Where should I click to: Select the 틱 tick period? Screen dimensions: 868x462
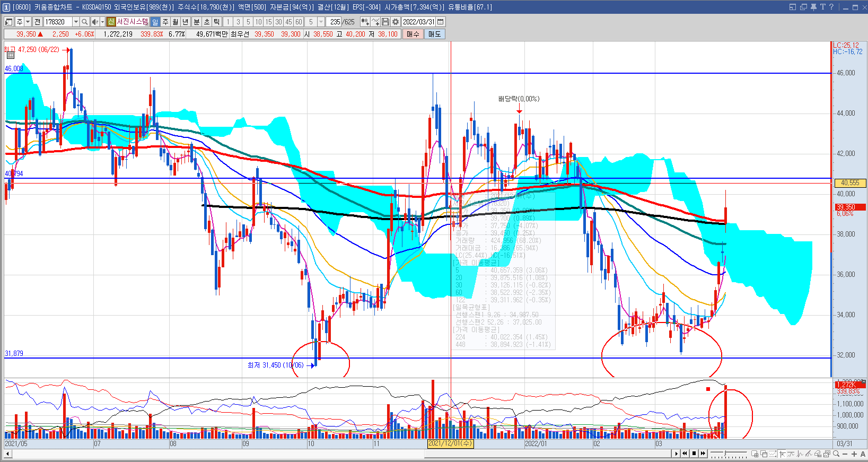tap(216, 22)
